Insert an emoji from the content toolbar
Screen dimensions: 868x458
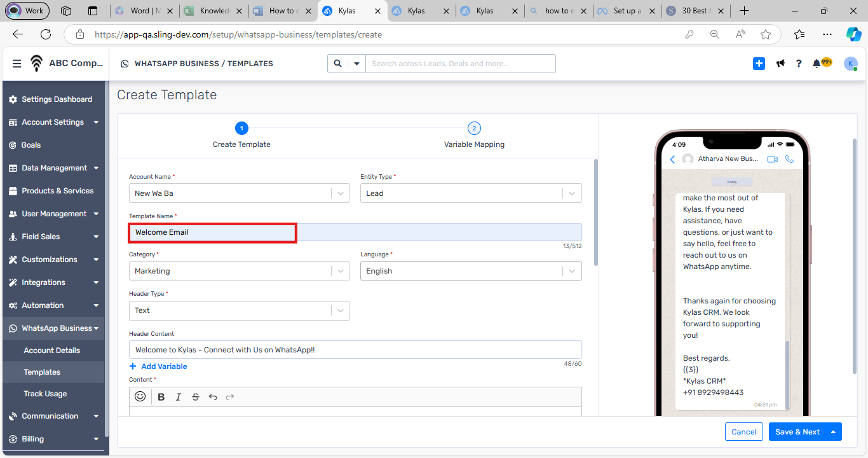[x=140, y=396]
